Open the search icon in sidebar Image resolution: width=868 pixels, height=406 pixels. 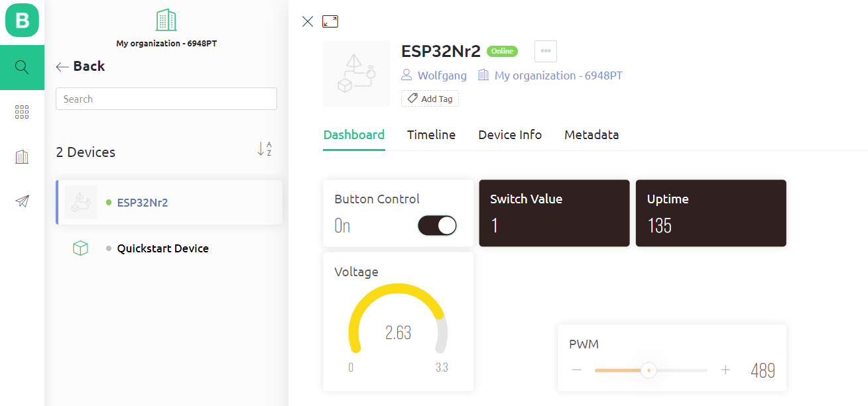(x=22, y=68)
